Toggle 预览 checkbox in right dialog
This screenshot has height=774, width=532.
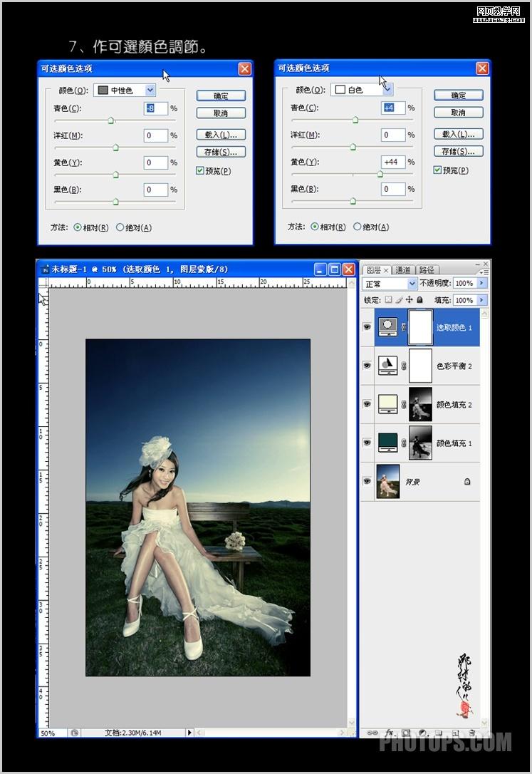437,170
